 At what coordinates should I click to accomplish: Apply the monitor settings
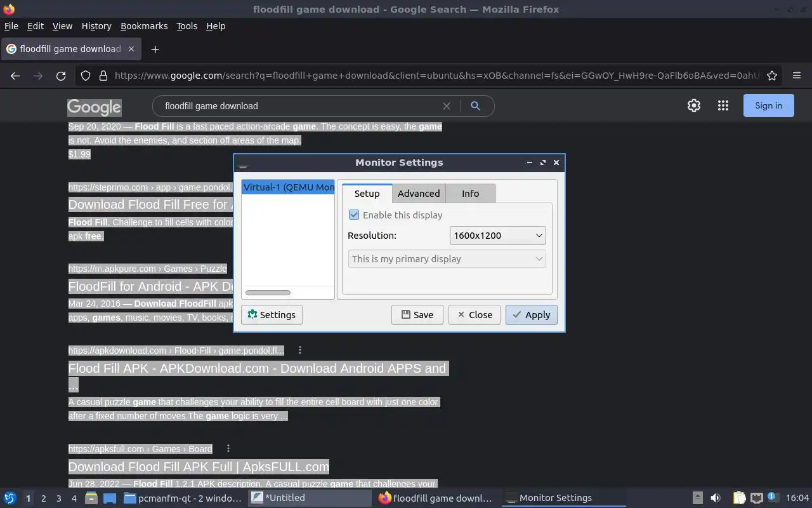(532, 315)
